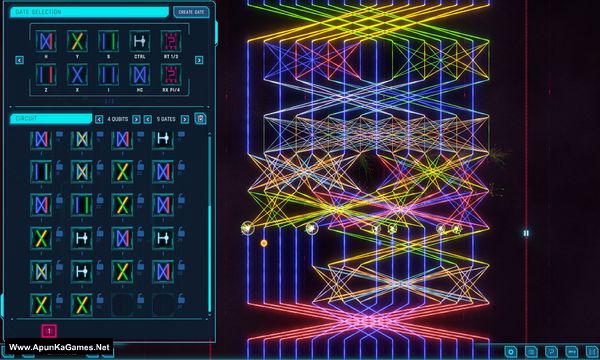This screenshot has width=600, height=360.
Task: Select the CTRL gate in circuit row five
Action: 82,271
